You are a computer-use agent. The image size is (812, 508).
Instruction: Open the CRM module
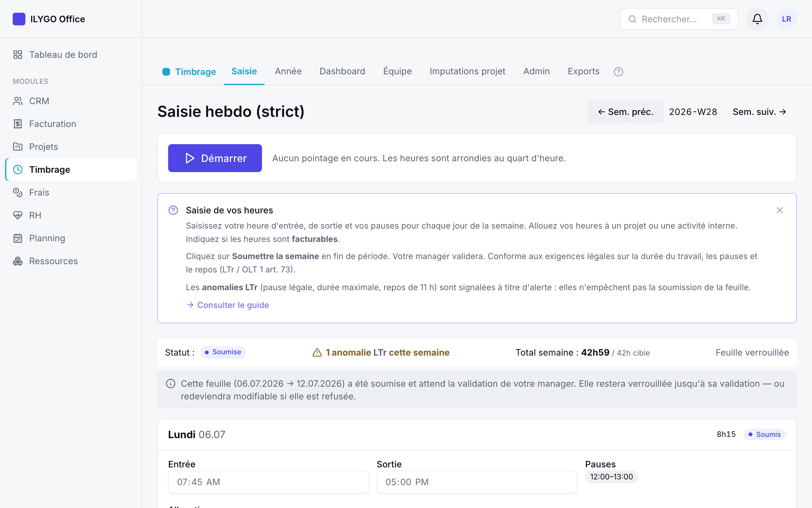pyautogui.click(x=71, y=101)
